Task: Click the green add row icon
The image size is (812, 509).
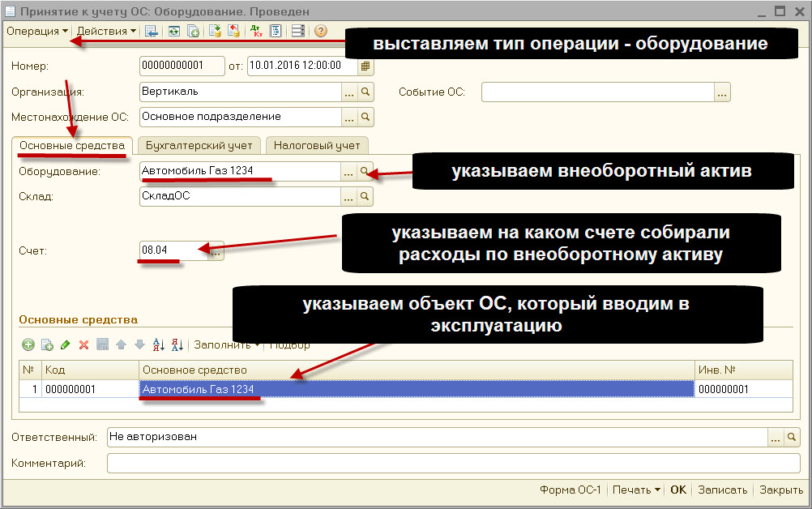Action: tap(28, 344)
